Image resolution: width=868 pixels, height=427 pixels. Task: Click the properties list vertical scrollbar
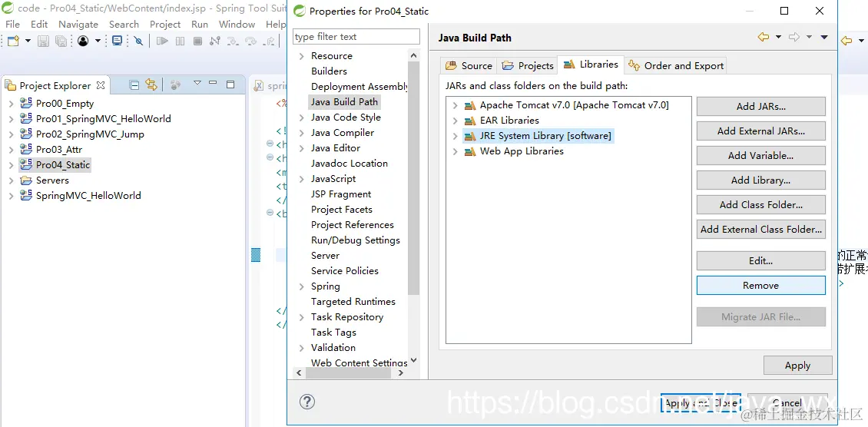click(413, 177)
